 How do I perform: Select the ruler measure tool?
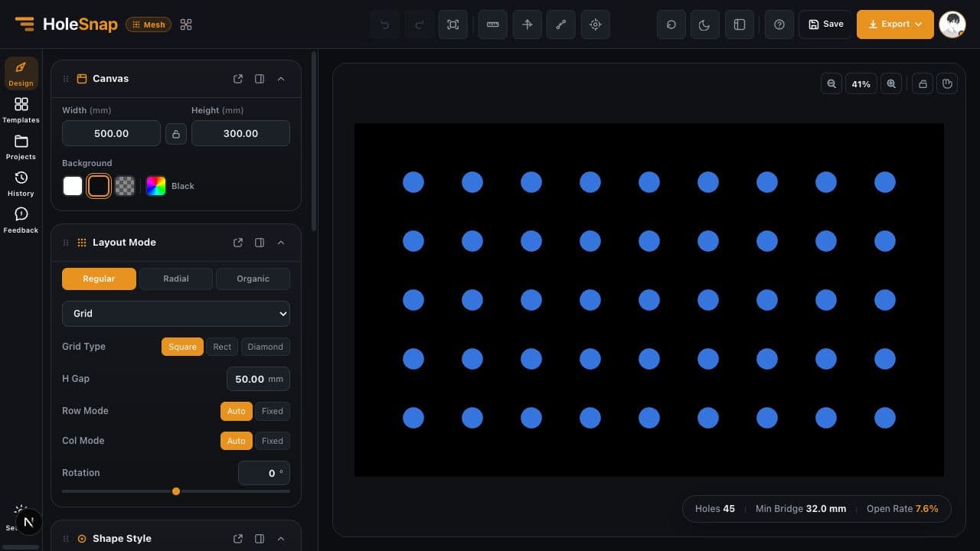(493, 24)
